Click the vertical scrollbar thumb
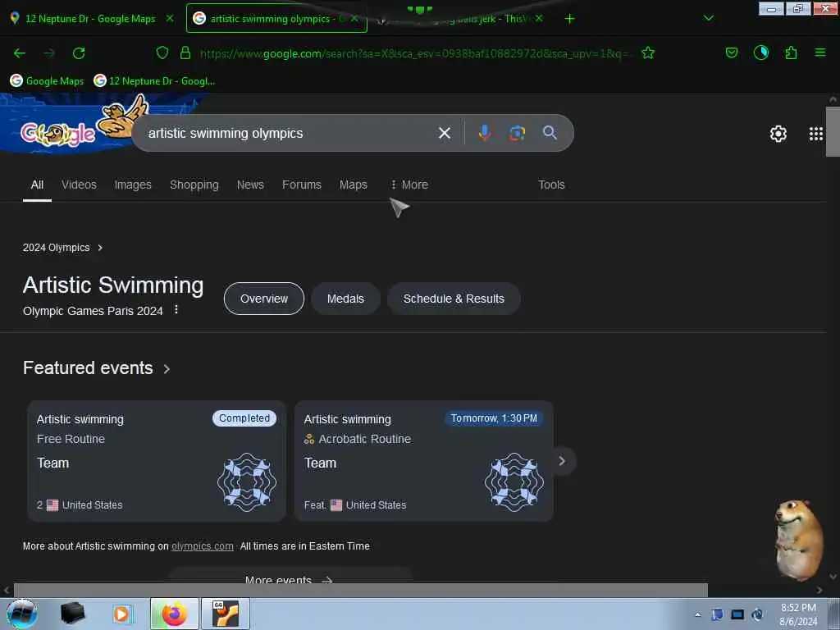 833,131
